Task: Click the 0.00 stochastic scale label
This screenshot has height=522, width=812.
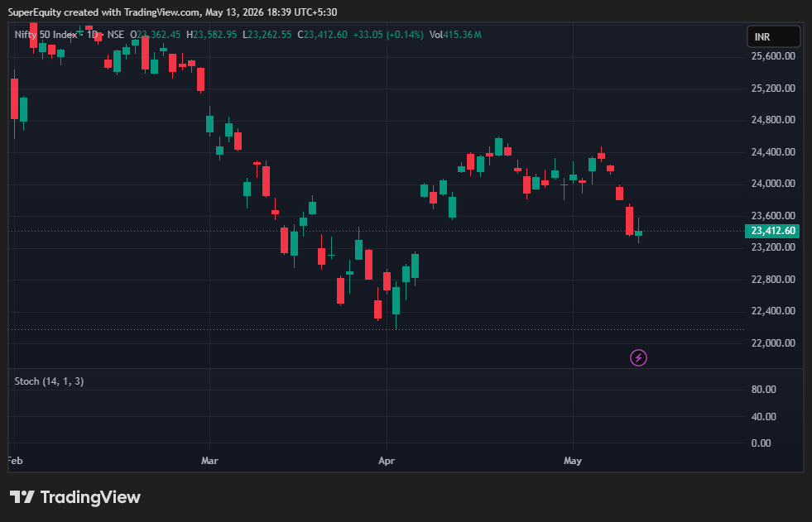Action: (761, 443)
